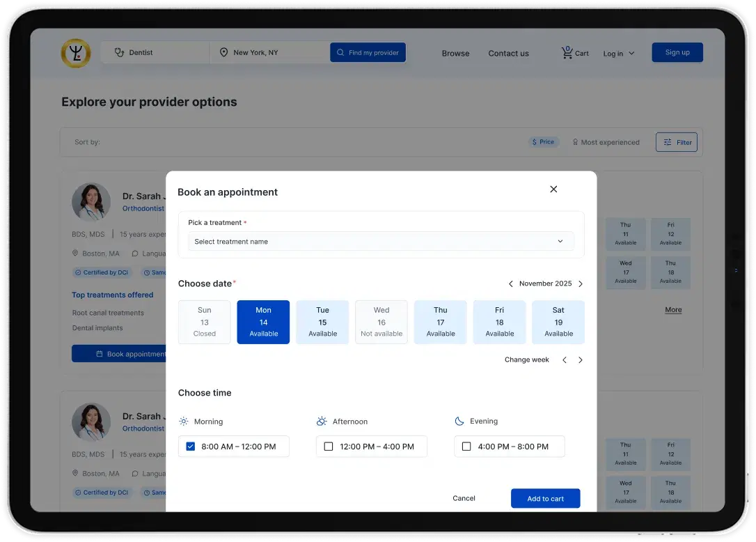Select Fri 18 Available date in the dialog
The height and width of the screenshot is (542, 756).
pyautogui.click(x=500, y=322)
